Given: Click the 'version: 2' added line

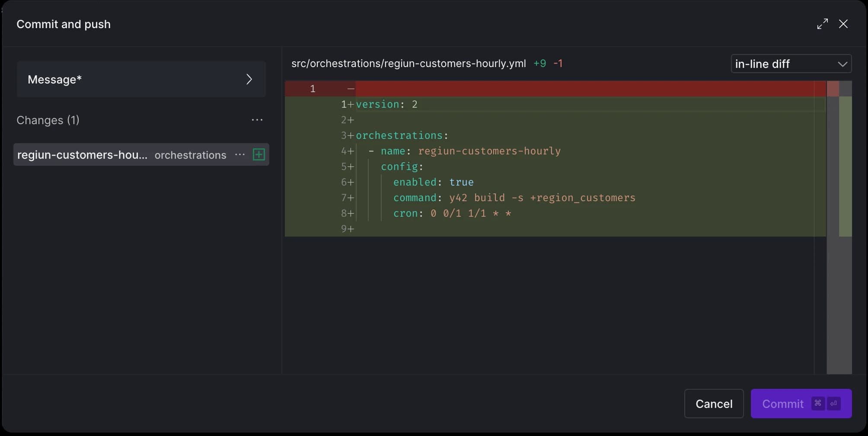Looking at the screenshot, I should pyautogui.click(x=555, y=104).
